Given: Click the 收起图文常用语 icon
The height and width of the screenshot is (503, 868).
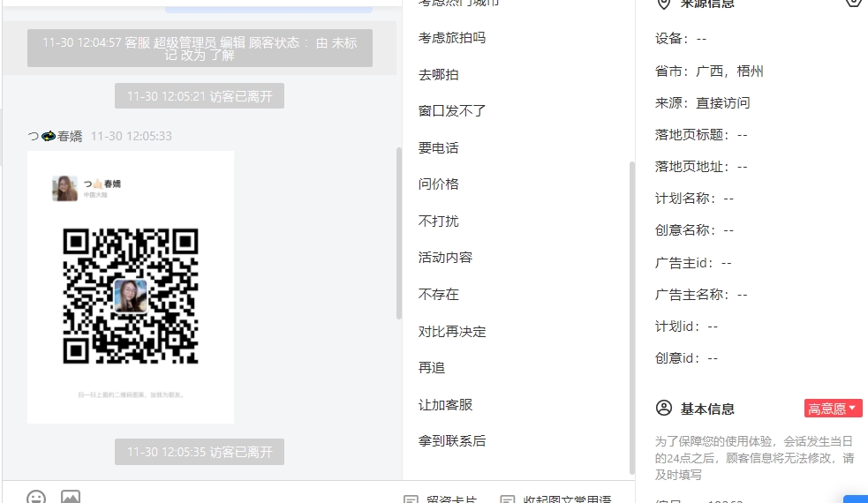Looking at the screenshot, I should coord(507,499).
